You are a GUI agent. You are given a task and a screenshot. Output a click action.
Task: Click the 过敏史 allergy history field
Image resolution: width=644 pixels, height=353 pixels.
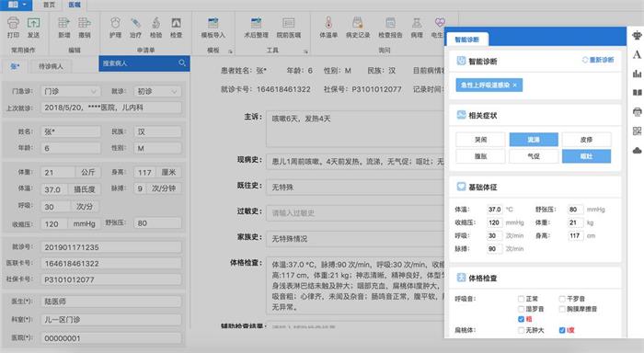[x=356, y=212]
